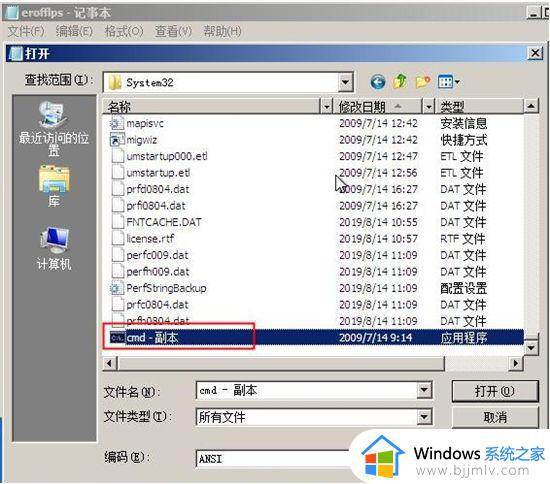Sort by the 名称 column header
Image resolution: width=550 pixels, height=484 pixels.
(212, 106)
